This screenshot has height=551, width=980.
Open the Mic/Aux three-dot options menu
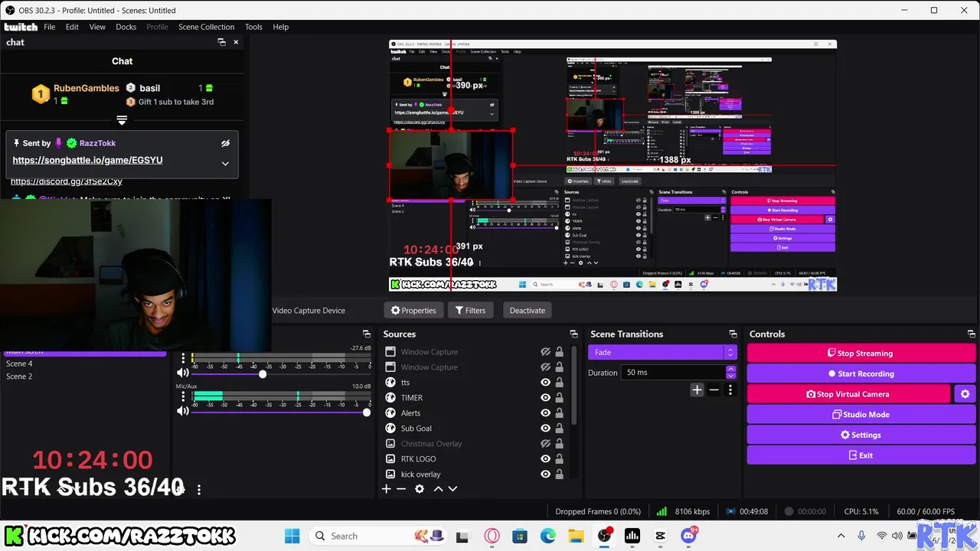(182, 396)
